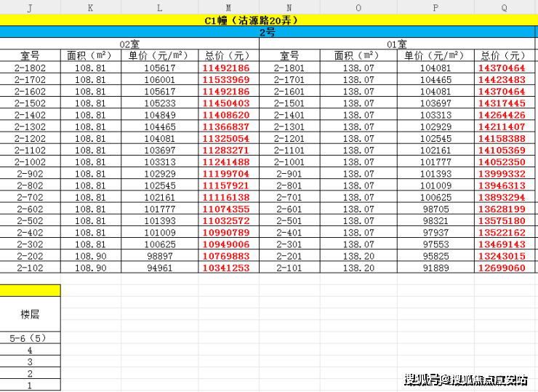Click room number cell 2-1802
Screen dimensions: 538x392
coord(31,68)
